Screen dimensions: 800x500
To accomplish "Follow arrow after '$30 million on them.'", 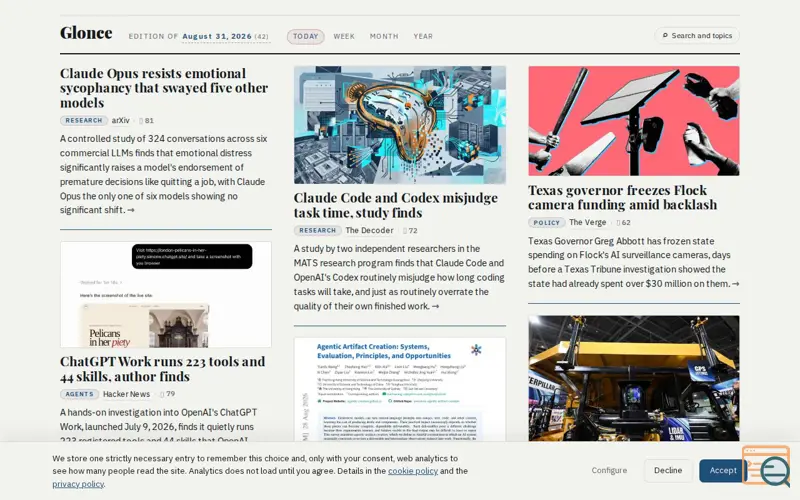I will click(x=735, y=284).
